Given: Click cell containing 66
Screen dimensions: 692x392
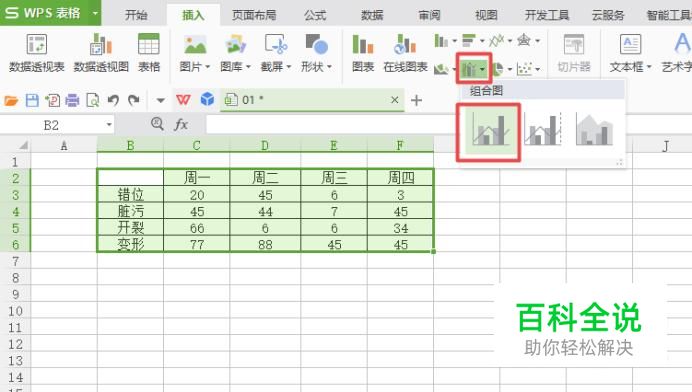Looking at the screenshot, I should pyautogui.click(x=196, y=228).
